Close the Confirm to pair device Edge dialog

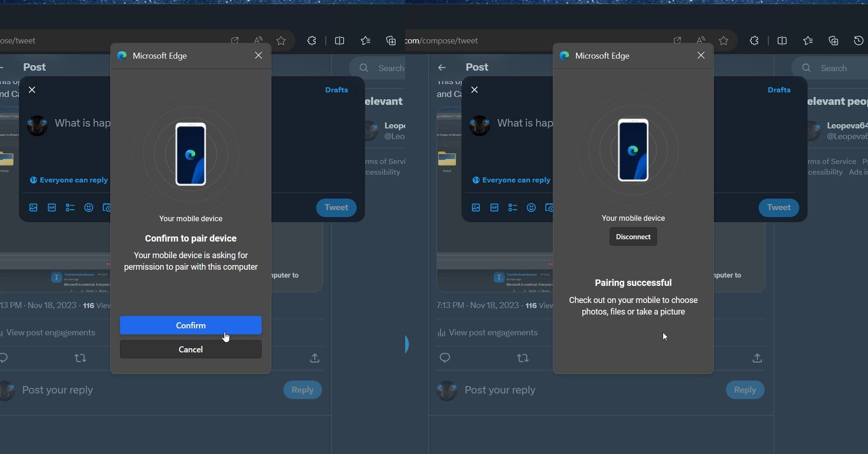point(258,55)
